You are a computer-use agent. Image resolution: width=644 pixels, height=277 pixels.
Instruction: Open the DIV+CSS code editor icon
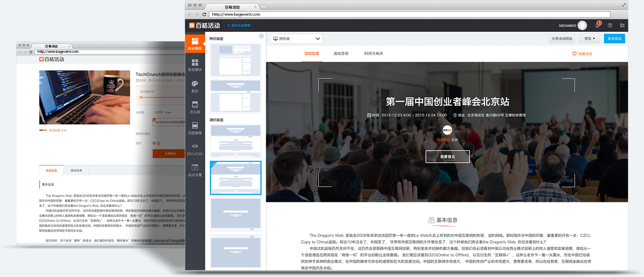(195, 149)
